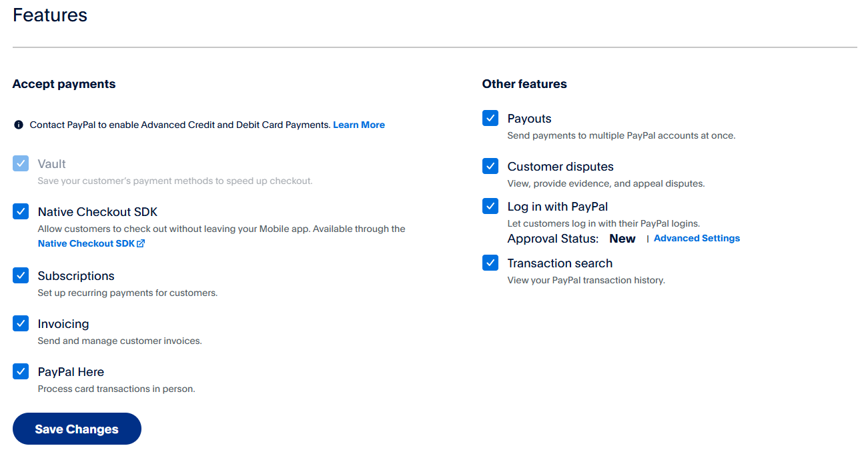
Task: Click the Accept payments heading
Action: click(64, 84)
